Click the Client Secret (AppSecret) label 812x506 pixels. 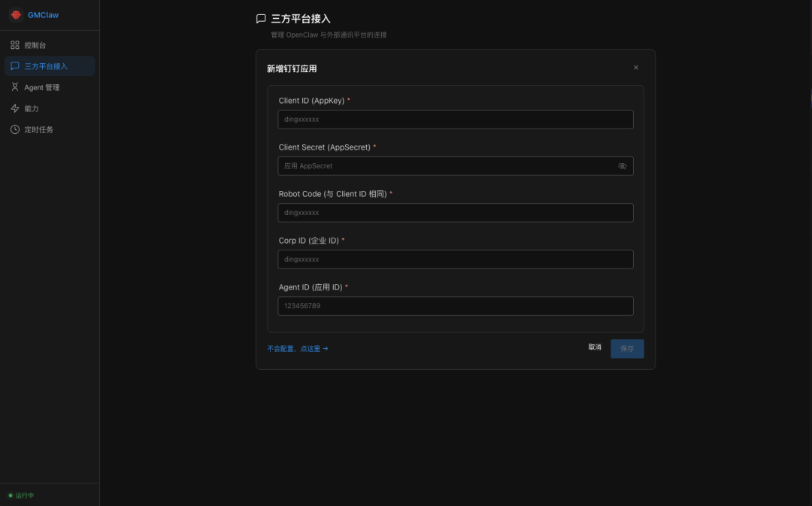[324, 147]
